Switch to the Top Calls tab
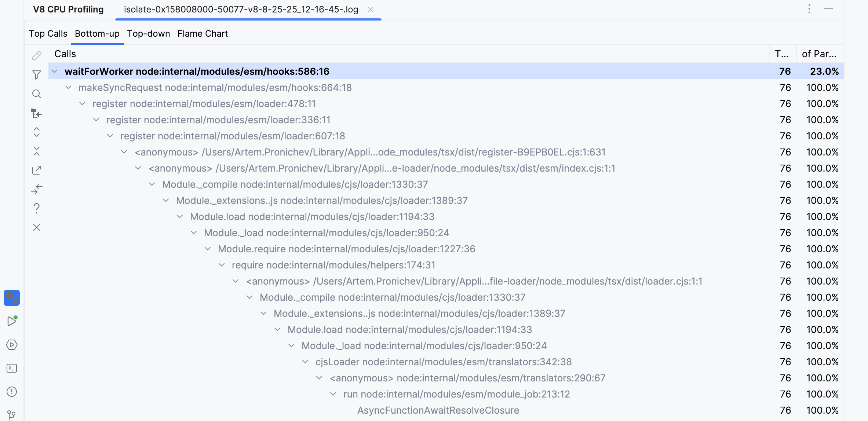The width and height of the screenshot is (868, 421). pos(48,33)
